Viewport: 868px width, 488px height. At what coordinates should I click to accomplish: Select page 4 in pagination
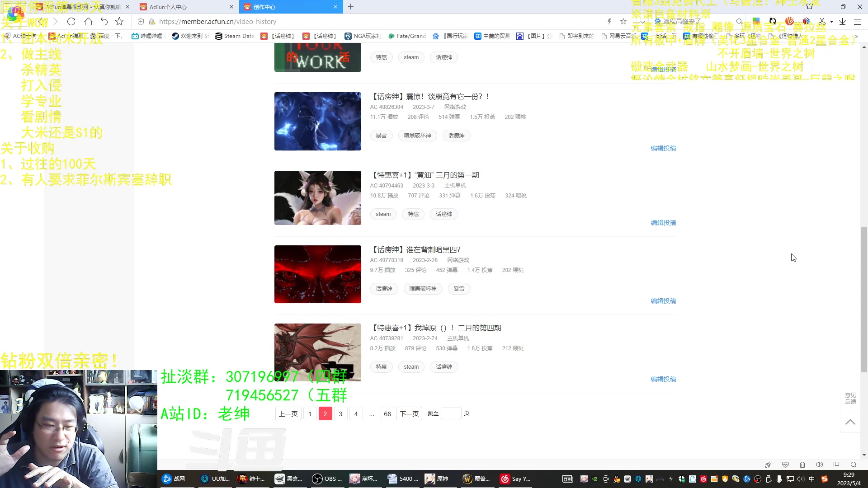[x=356, y=413]
